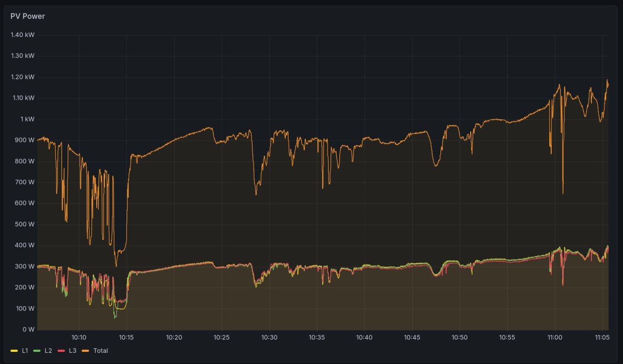Select the 900 W y-axis label
This screenshot has height=364, width=623.
point(25,140)
